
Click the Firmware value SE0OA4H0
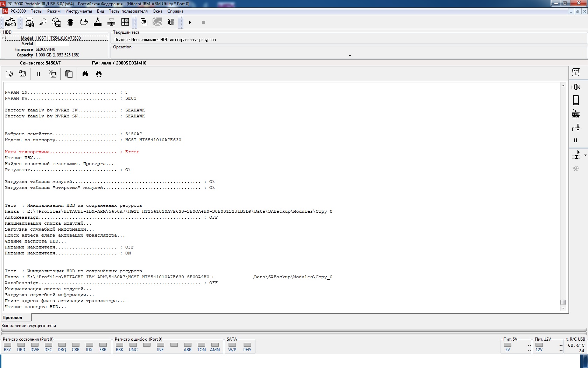pyautogui.click(x=45, y=49)
